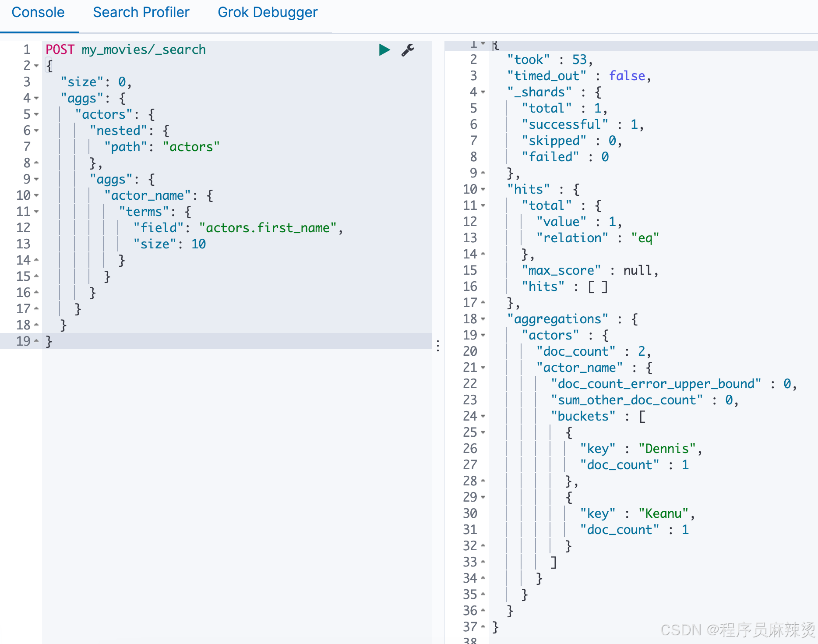Fold the "_shards" object in response line 4
This screenshot has width=818, height=644.
click(x=483, y=92)
